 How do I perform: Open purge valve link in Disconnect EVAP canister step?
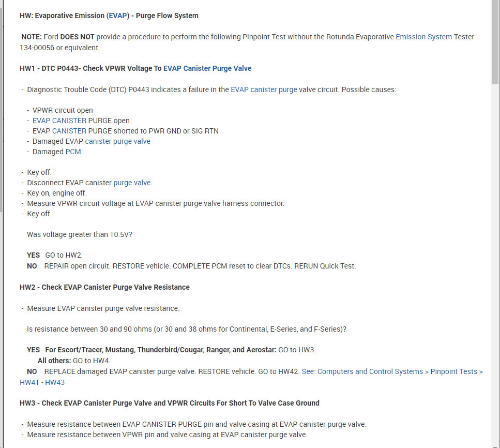pos(132,183)
